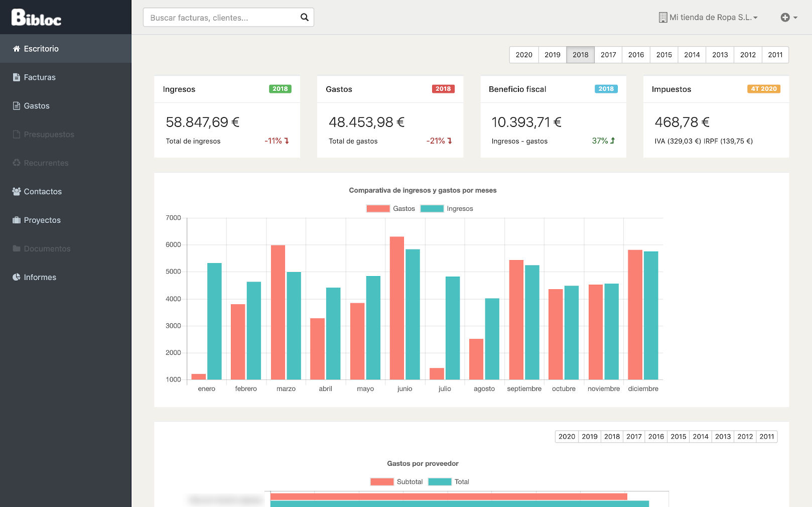
Task: Click the Facturas document icon
Action: pyautogui.click(x=17, y=77)
